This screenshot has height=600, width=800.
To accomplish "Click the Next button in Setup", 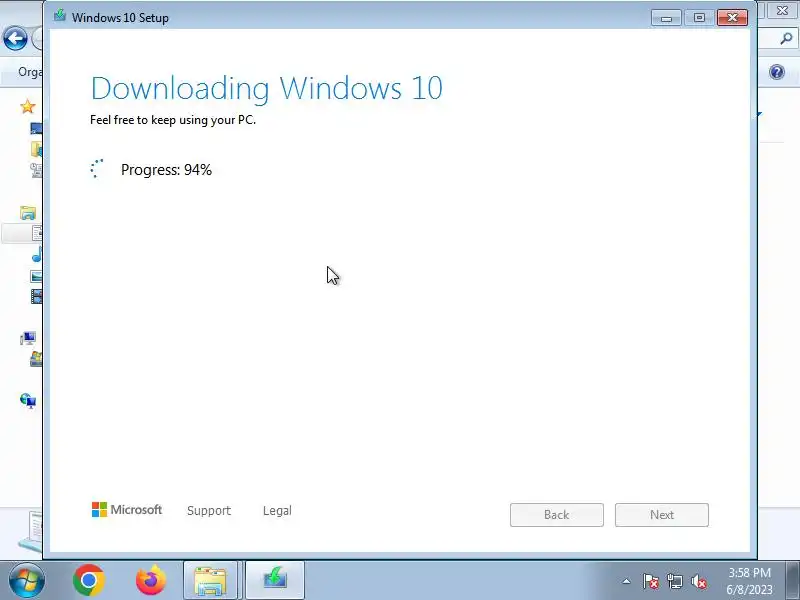I will tap(662, 515).
